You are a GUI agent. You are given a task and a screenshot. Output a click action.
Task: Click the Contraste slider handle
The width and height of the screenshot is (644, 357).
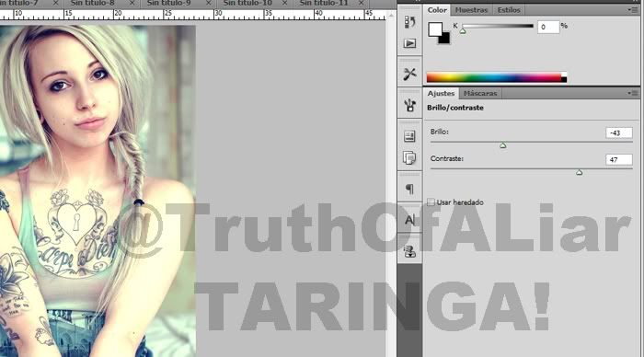[x=579, y=173]
